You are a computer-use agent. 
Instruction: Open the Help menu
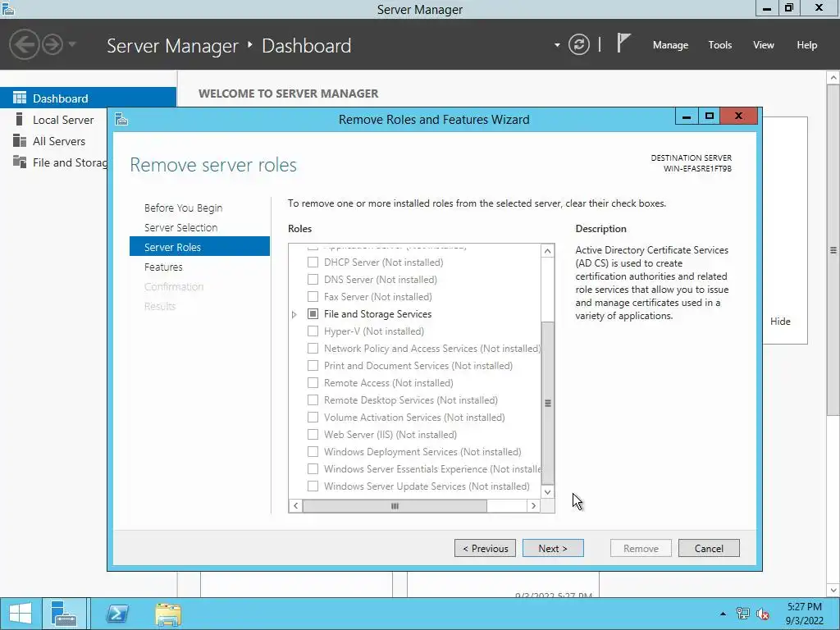[806, 45]
